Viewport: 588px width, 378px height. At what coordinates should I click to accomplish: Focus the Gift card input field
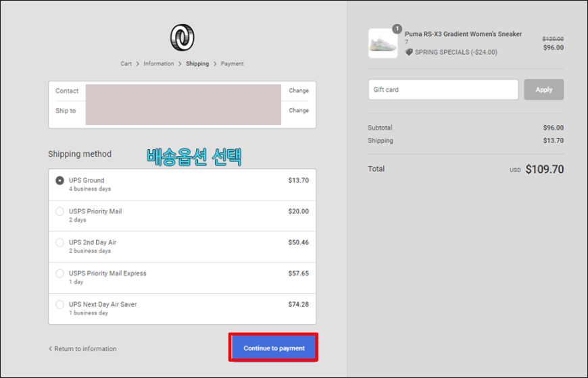coord(443,90)
